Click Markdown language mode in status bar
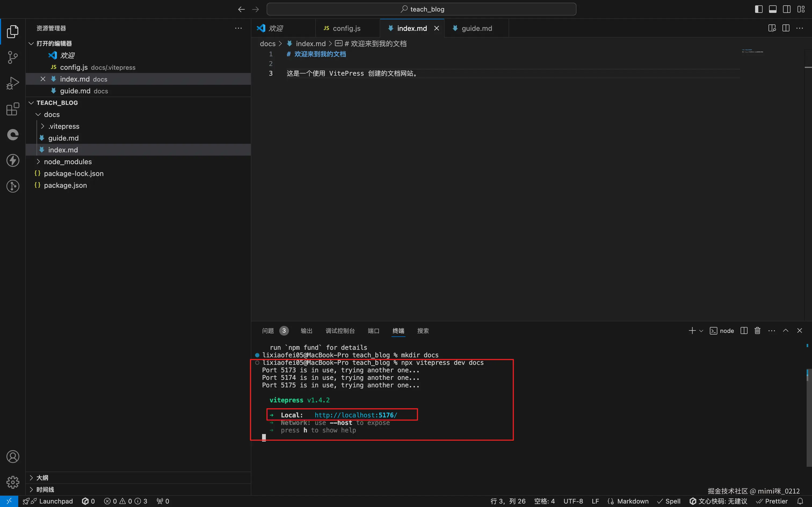812x507 pixels. point(632,501)
